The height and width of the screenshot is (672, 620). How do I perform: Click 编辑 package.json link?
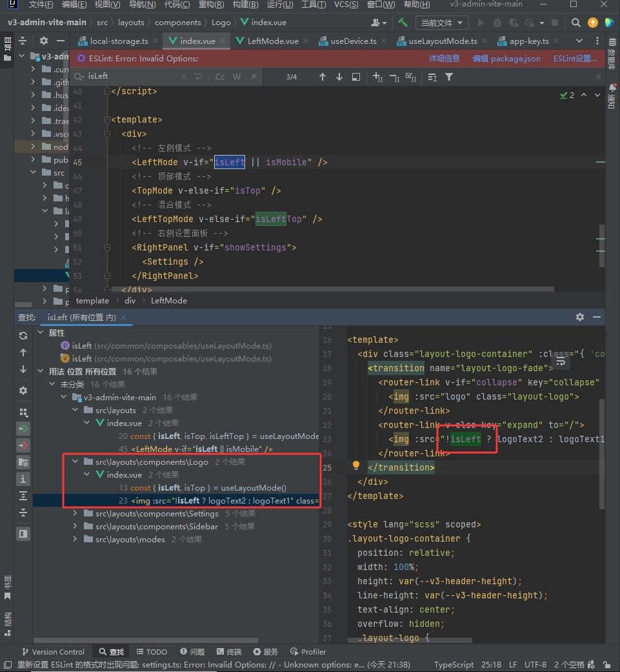[506, 59]
